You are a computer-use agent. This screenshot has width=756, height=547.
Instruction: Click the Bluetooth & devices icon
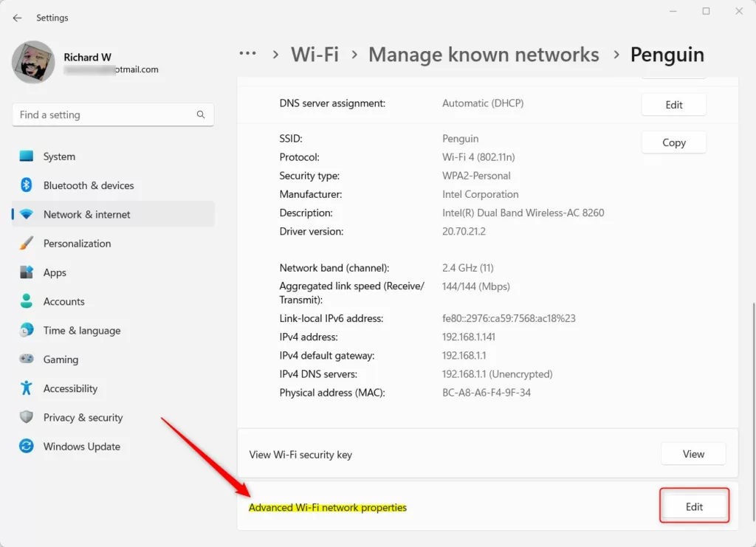pyautogui.click(x=27, y=185)
